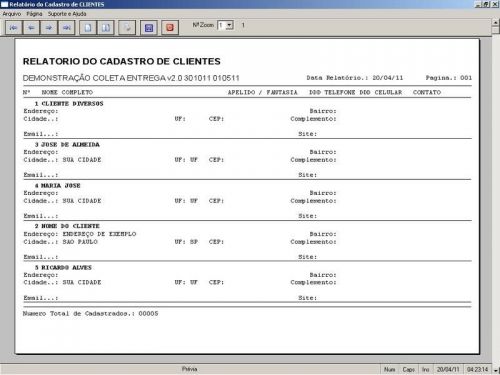
Task: Save the report with blue disk icon
Action: point(149,28)
